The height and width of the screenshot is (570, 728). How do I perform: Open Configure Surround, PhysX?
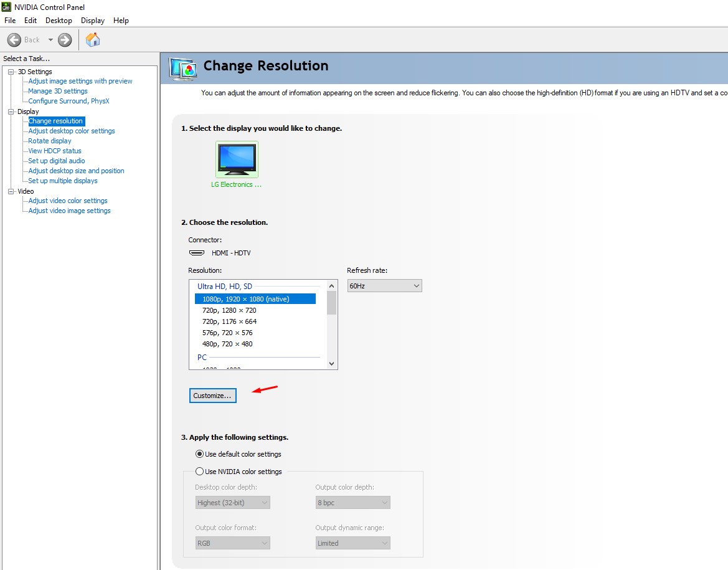[x=69, y=101]
